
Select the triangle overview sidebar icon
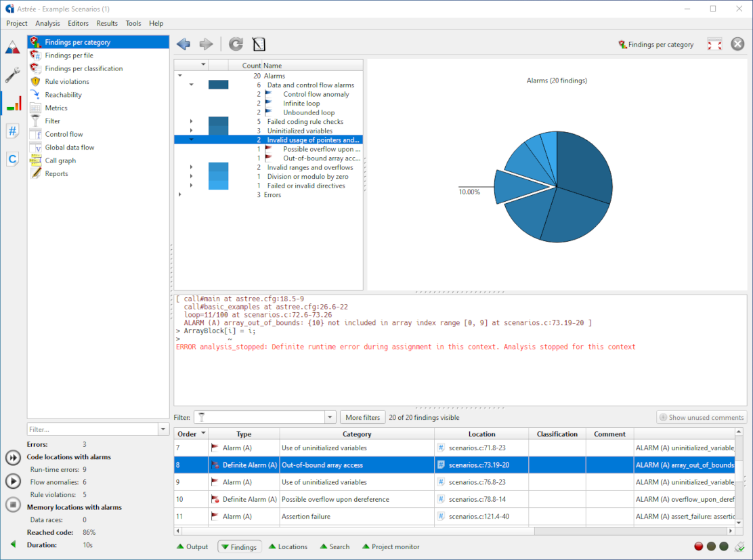(13, 47)
